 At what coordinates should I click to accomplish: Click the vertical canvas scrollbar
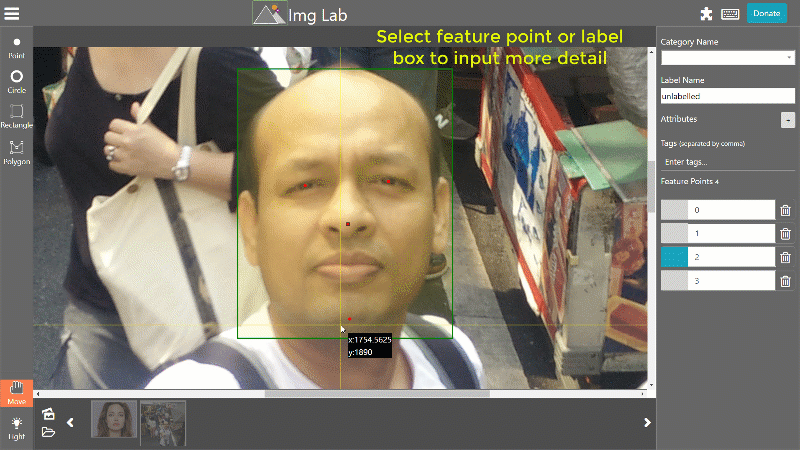tap(652, 186)
